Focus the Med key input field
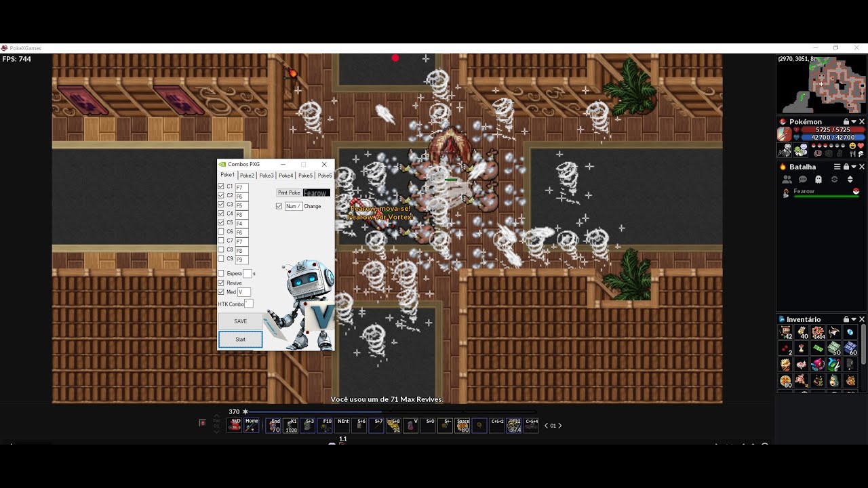868x488 pixels. coord(244,292)
